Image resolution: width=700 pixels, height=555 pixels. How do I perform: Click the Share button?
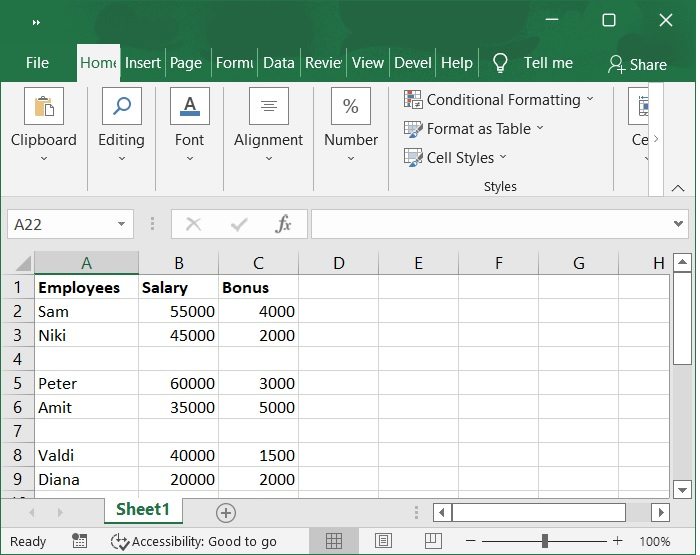637,64
